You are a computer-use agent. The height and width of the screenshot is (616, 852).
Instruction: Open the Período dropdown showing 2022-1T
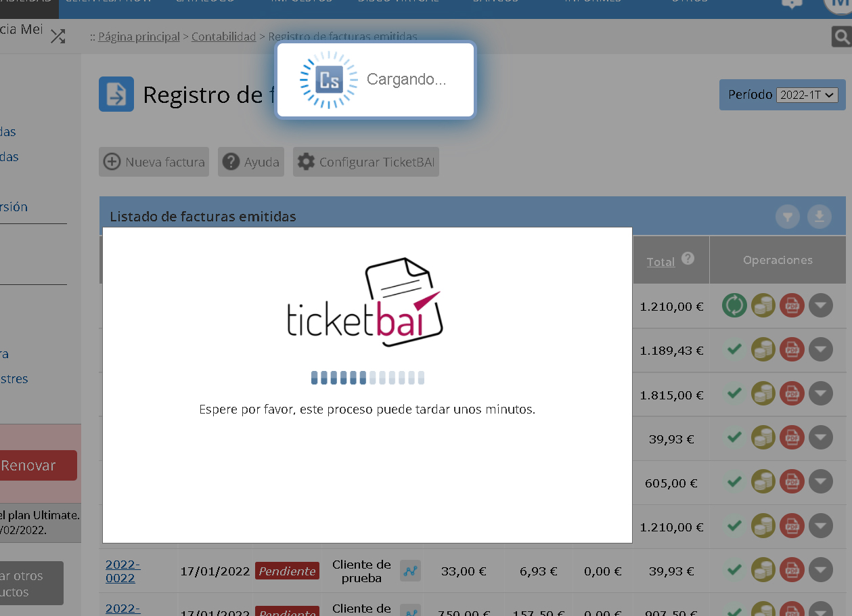point(807,95)
